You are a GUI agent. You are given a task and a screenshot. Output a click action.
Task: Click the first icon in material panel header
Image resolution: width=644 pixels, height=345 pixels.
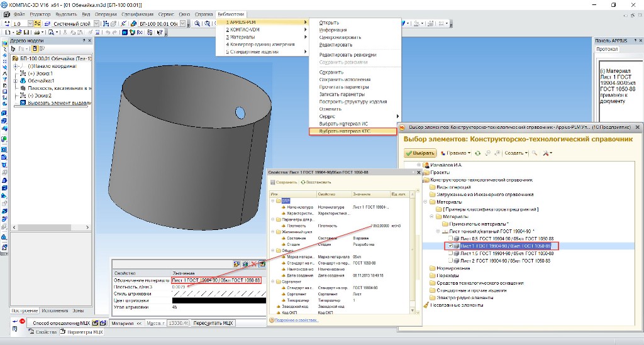pyautogui.click(x=236, y=264)
